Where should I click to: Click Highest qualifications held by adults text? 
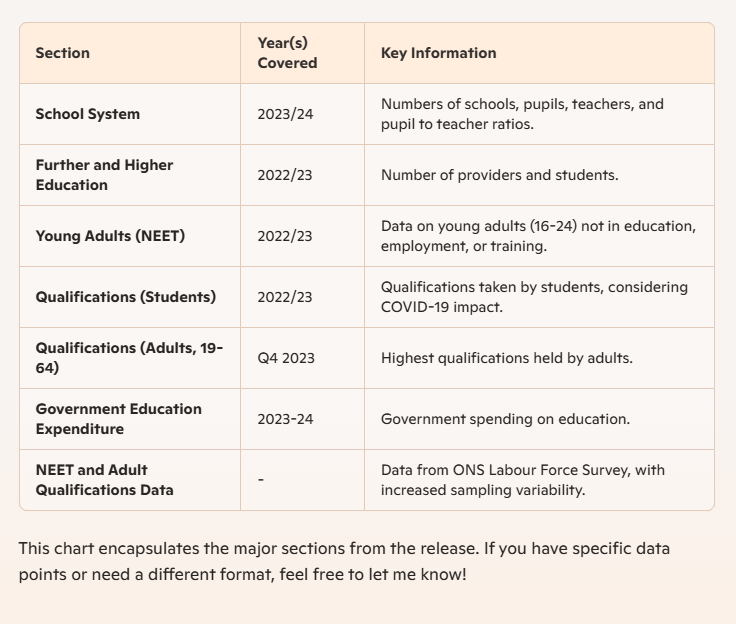tap(506, 358)
